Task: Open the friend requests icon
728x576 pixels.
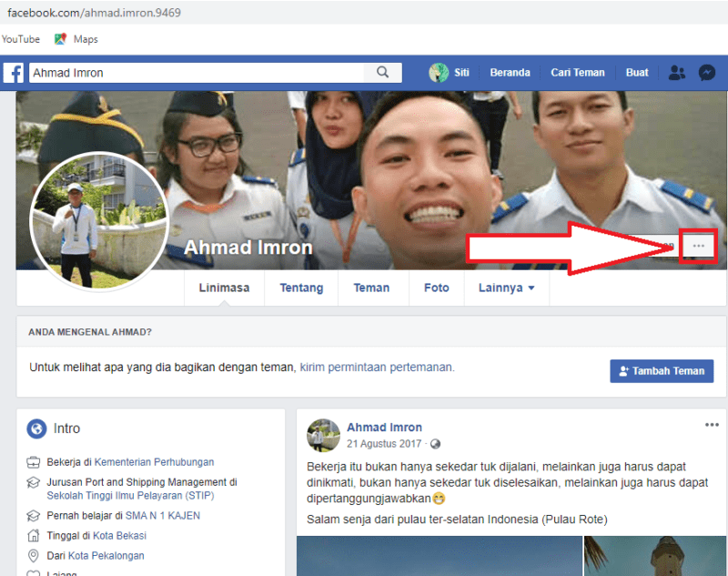Action: (676, 73)
